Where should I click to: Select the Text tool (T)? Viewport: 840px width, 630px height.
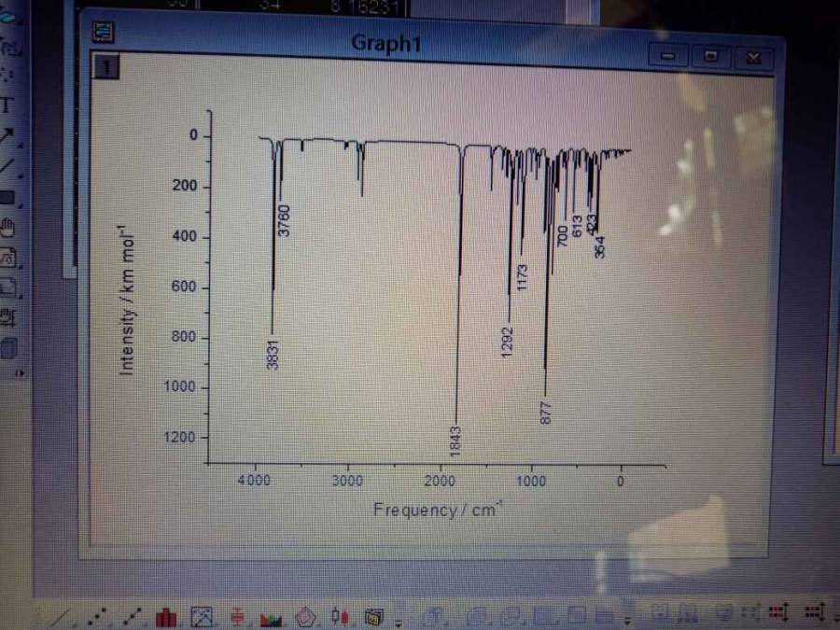point(7,105)
